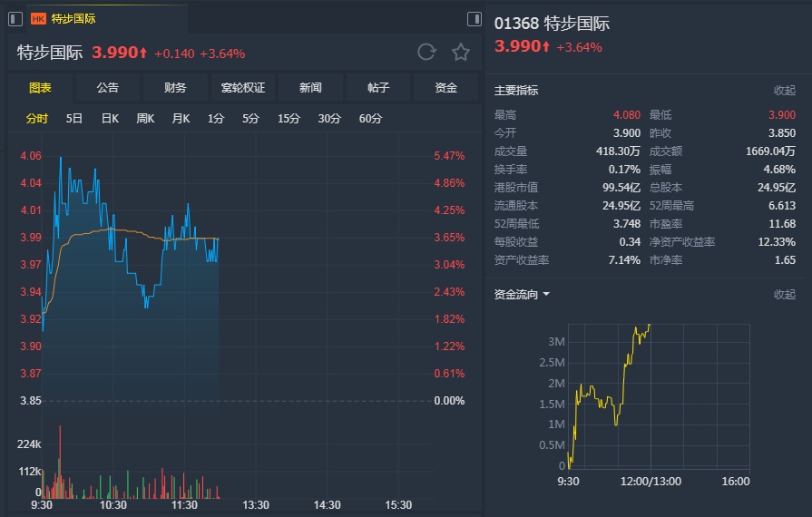Viewport: 812px width, 517px height.
Task: Open the 财务 tab
Action: (x=175, y=88)
